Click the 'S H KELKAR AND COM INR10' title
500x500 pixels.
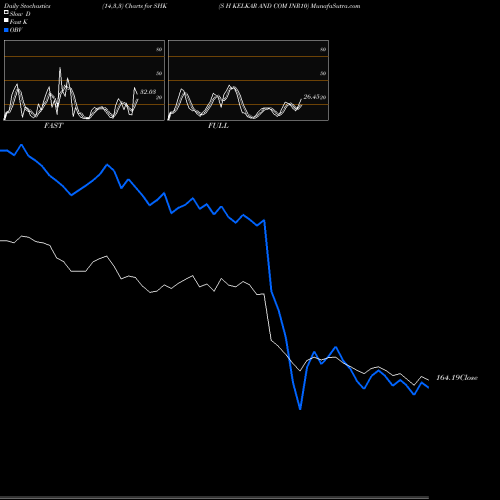tap(264, 6)
